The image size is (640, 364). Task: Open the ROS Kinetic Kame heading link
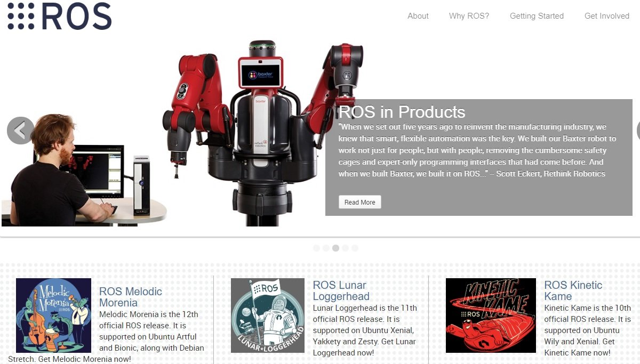[573, 290]
